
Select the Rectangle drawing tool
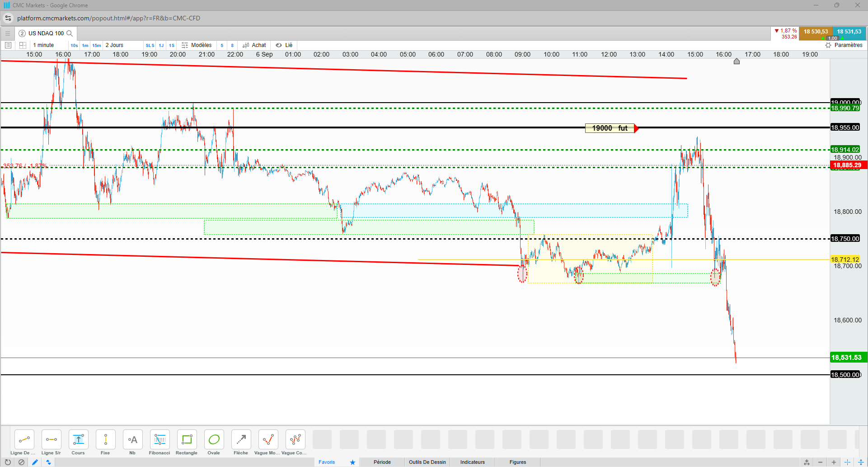pyautogui.click(x=187, y=439)
